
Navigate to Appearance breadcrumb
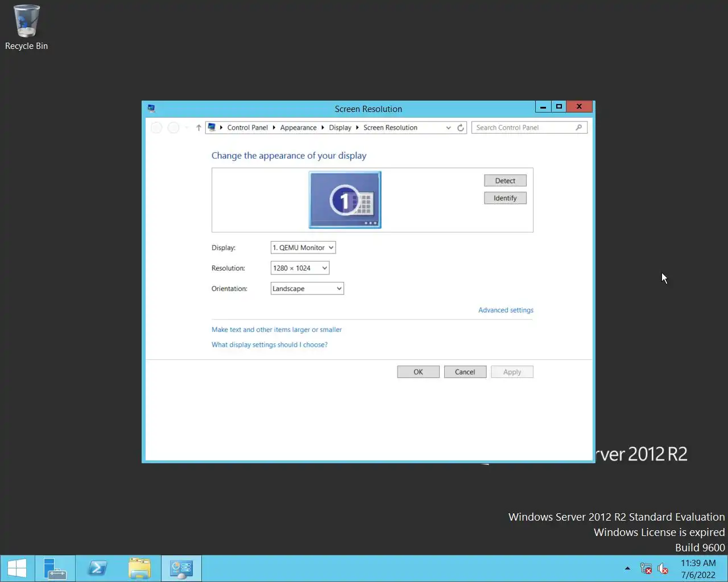(x=298, y=127)
